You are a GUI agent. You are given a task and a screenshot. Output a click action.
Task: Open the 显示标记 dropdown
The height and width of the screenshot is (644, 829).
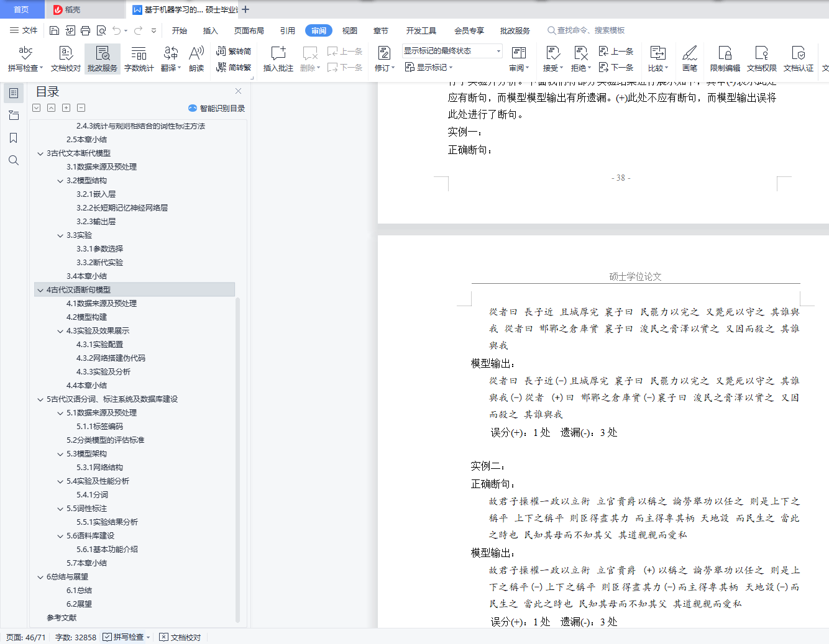tap(429, 67)
